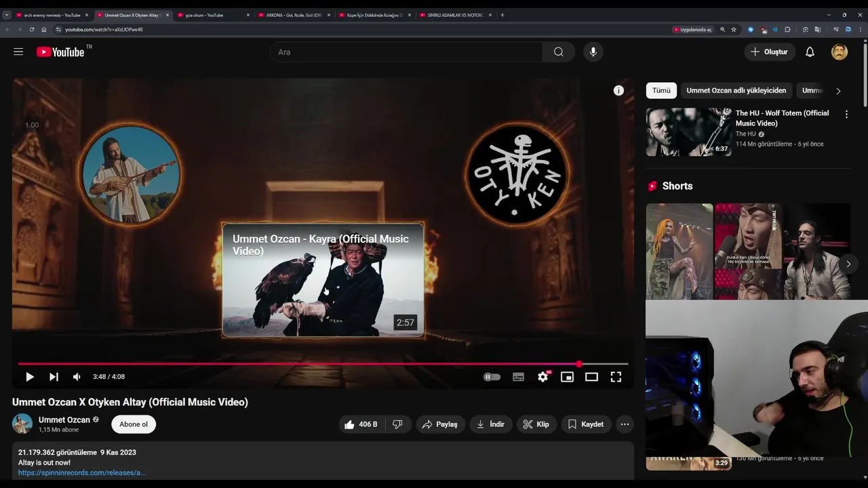Click the Oluştur create button
Screen dimensions: 868x488
[x=769, y=52]
